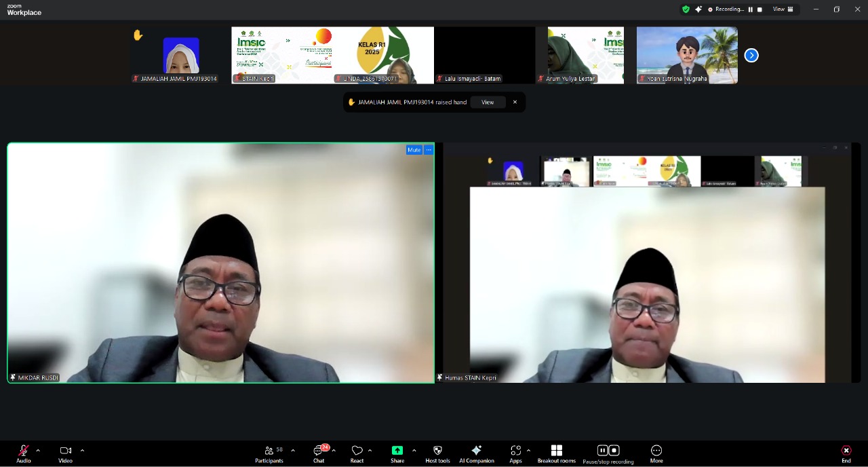Click the React heart icon
Image resolution: width=868 pixels, height=467 pixels.
pos(357,451)
